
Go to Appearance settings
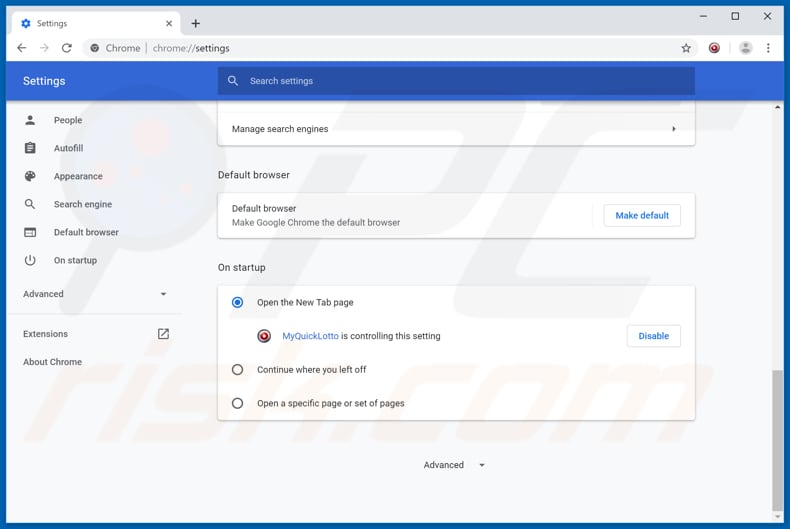click(78, 176)
